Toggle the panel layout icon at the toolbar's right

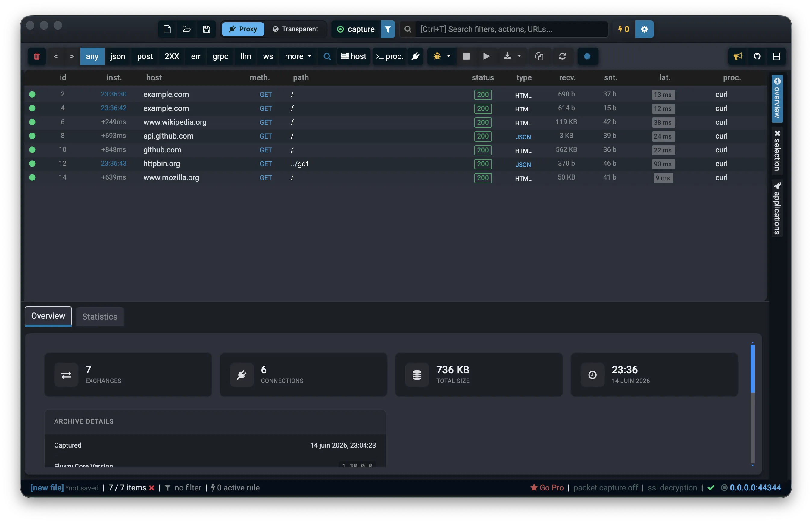tap(776, 56)
